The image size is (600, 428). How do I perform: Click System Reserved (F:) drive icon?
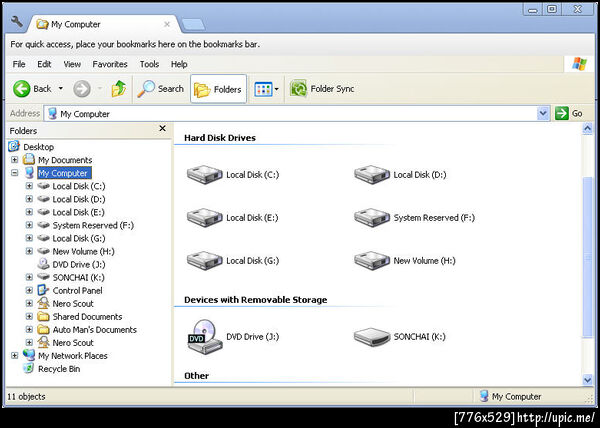click(372, 217)
